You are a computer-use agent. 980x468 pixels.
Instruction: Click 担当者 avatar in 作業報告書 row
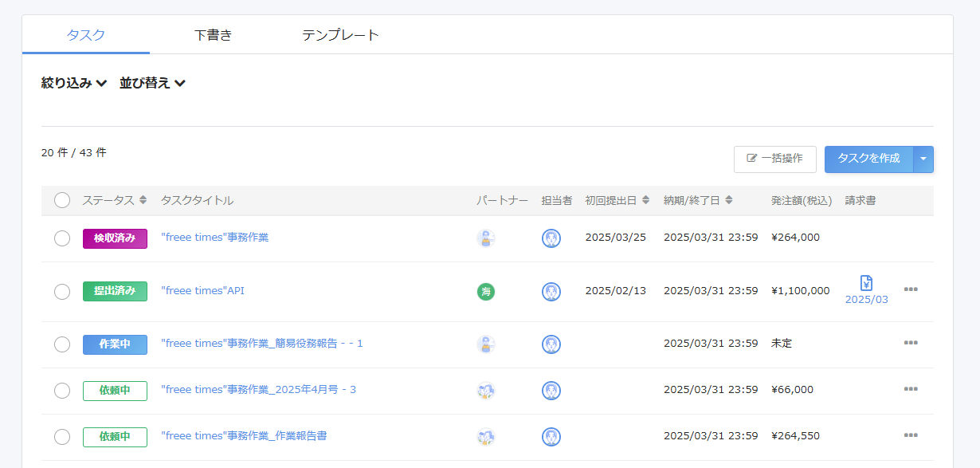(551, 437)
